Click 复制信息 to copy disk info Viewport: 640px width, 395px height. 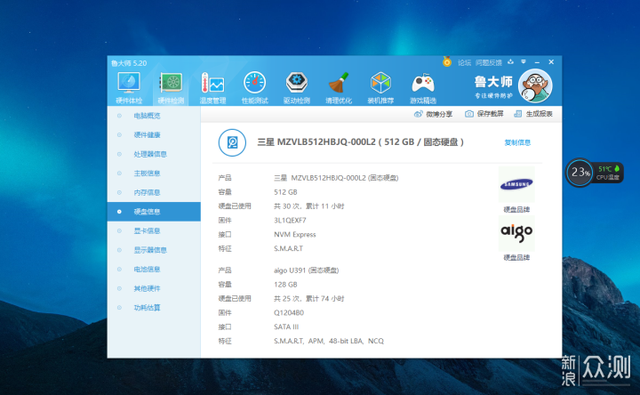[517, 142]
